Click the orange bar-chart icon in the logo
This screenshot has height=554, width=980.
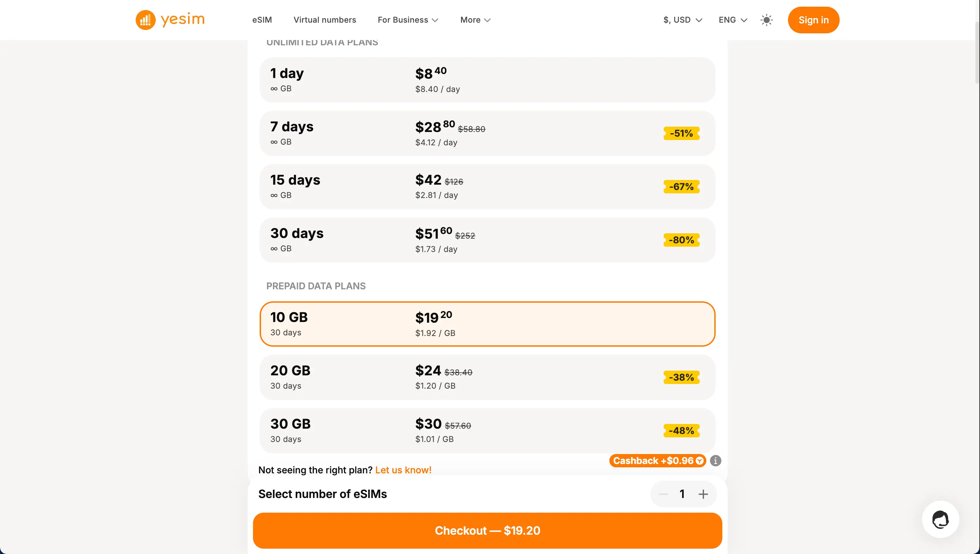(145, 20)
